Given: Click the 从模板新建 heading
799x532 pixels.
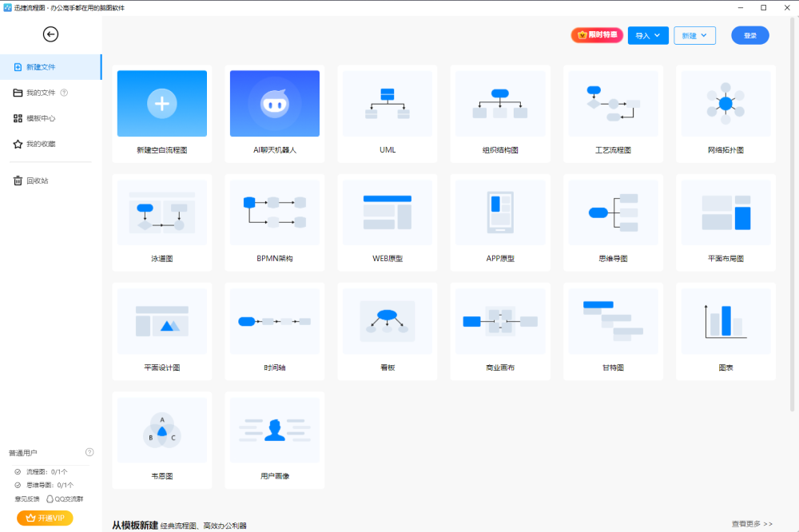Looking at the screenshot, I should pos(135,525).
